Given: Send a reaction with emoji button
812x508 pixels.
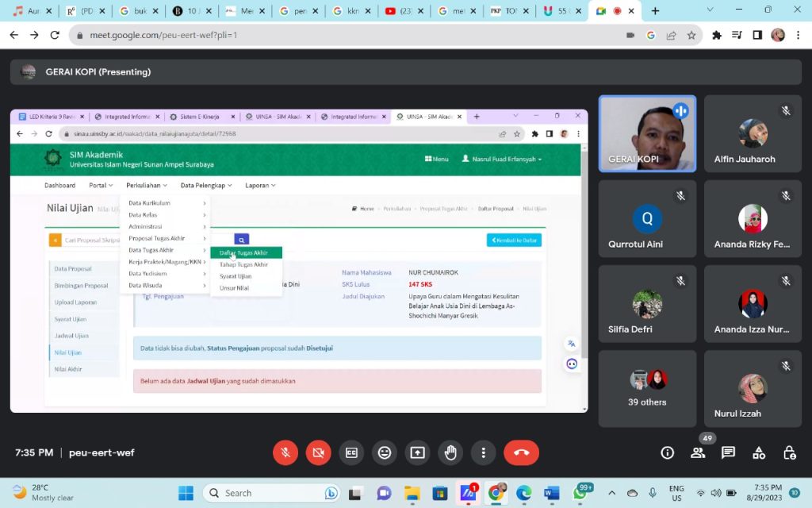Looking at the screenshot, I should [385, 452].
